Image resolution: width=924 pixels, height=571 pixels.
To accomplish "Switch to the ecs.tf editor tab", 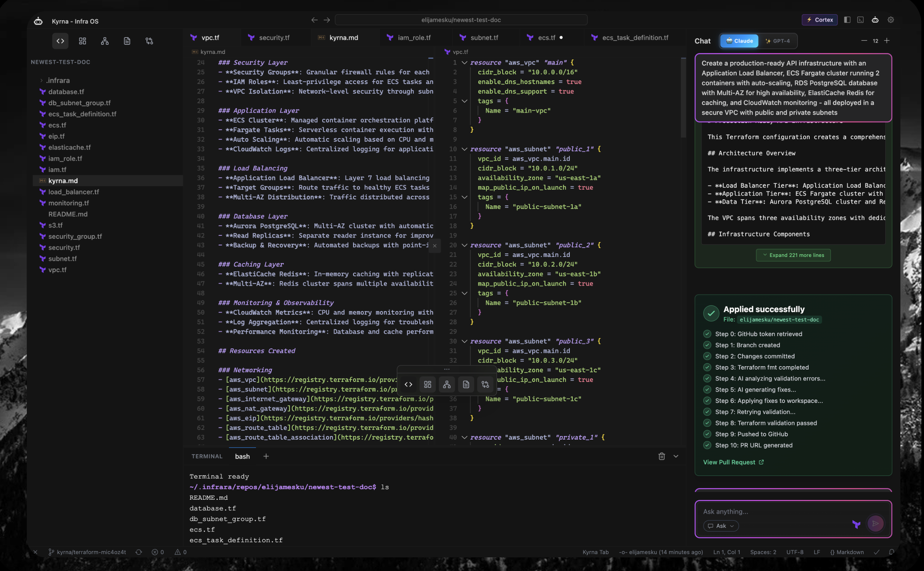I will pos(547,37).
